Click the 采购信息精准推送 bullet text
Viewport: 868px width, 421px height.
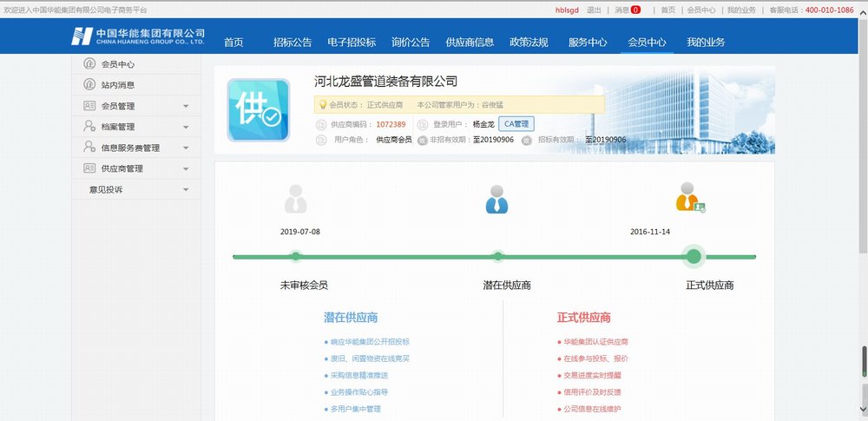coord(359,376)
